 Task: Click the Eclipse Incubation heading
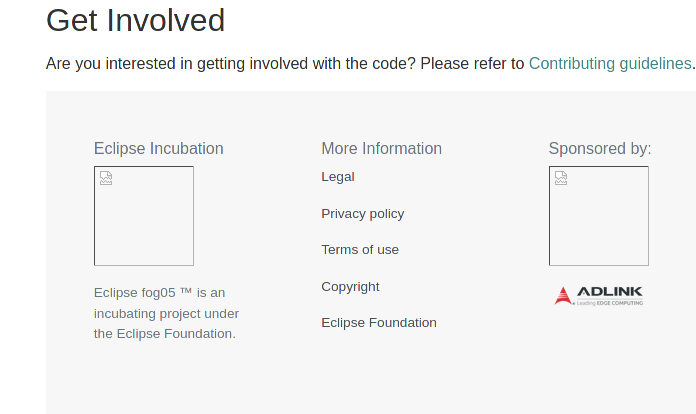tap(158, 149)
